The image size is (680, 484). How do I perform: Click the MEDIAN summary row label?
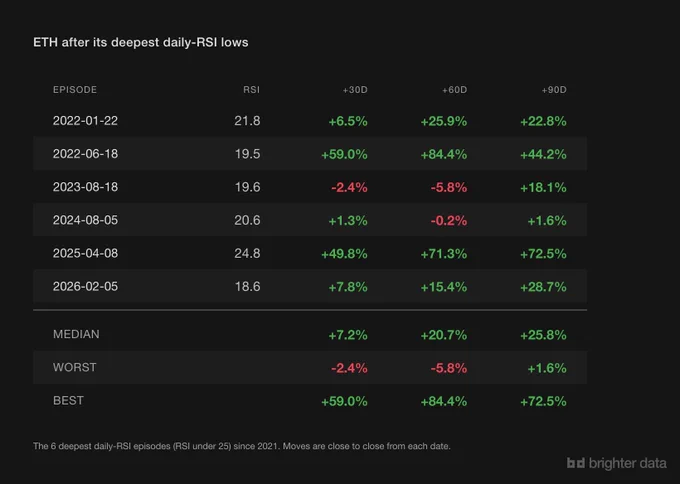pos(76,334)
